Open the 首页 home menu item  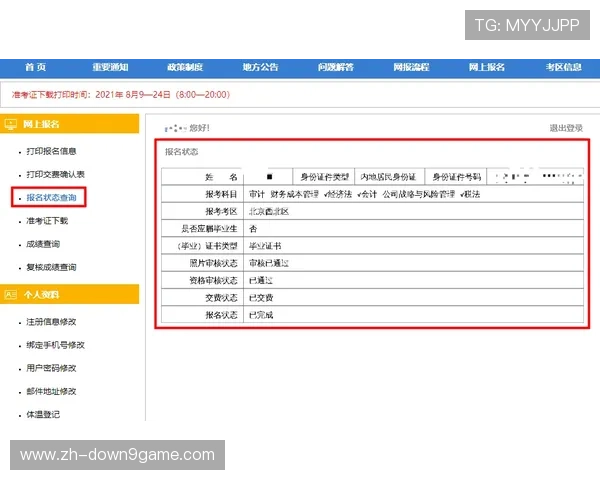point(35,67)
